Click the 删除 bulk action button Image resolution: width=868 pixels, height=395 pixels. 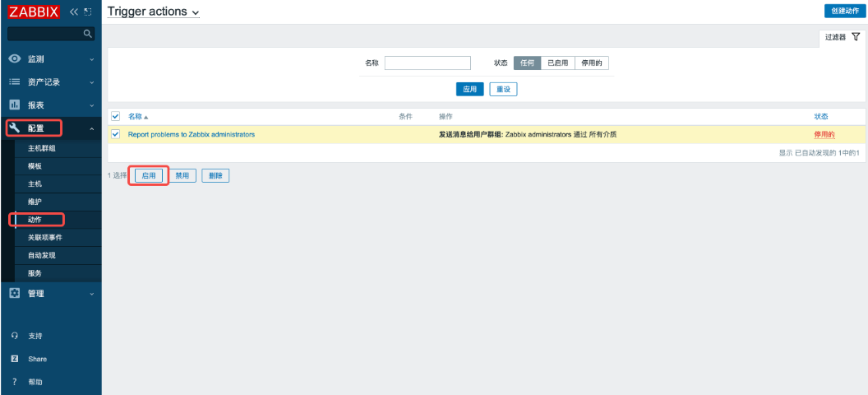coord(215,175)
